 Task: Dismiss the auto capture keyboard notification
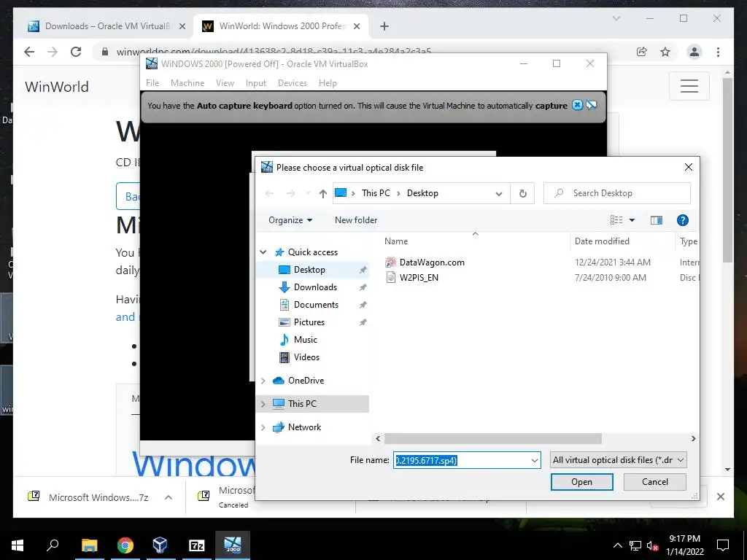(x=577, y=105)
